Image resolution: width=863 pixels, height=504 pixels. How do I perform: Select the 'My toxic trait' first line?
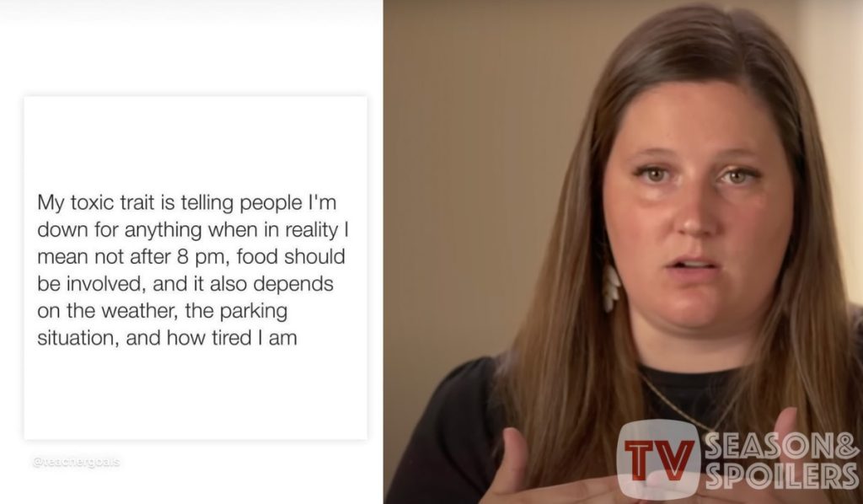pyautogui.click(x=186, y=203)
